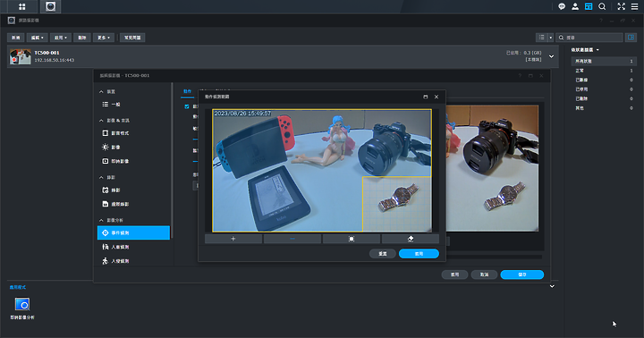Open the main menu grid icon
The image size is (644, 338).
click(x=21, y=6)
